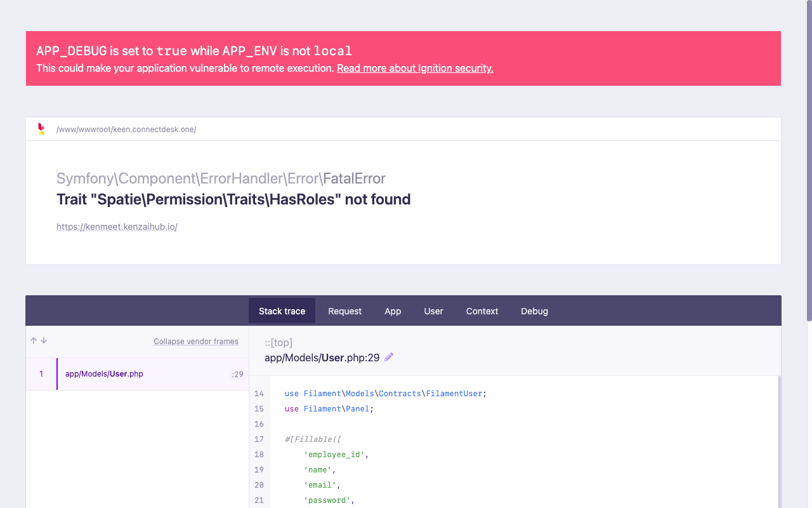Image resolution: width=812 pixels, height=508 pixels.
Task: Click the 'password' code line
Action: tap(329, 500)
